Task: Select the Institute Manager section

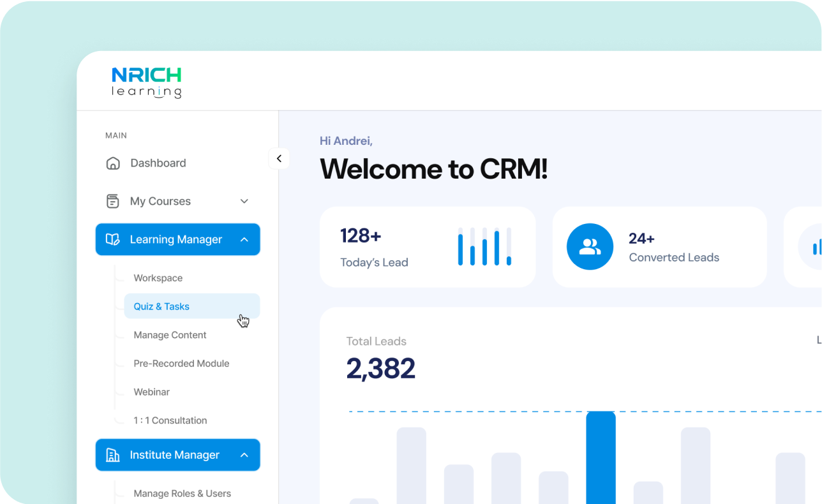Action: 178,455
